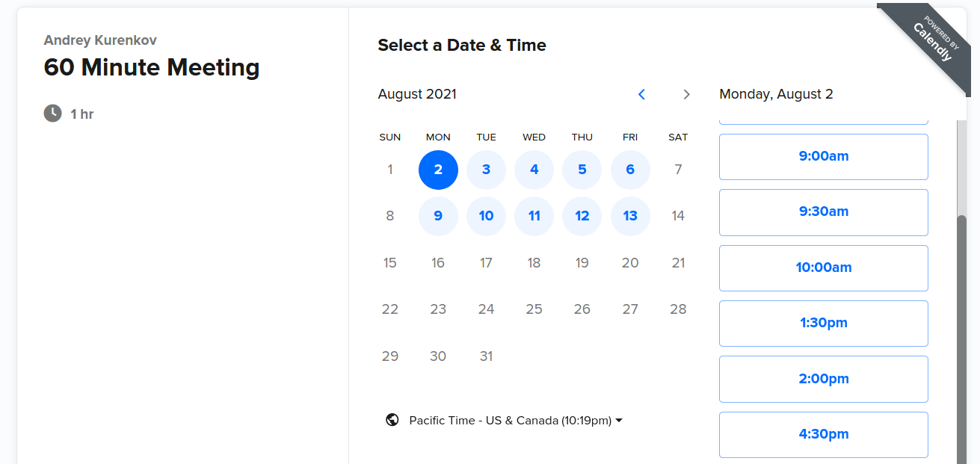Select August 3 on the calendar
The image size is (980, 464).
(486, 170)
